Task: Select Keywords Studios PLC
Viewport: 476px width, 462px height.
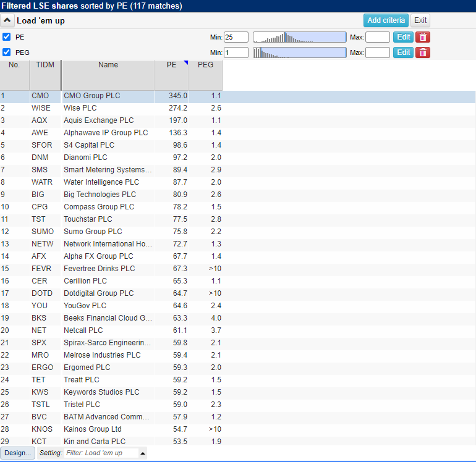Action: [x=101, y=392]
